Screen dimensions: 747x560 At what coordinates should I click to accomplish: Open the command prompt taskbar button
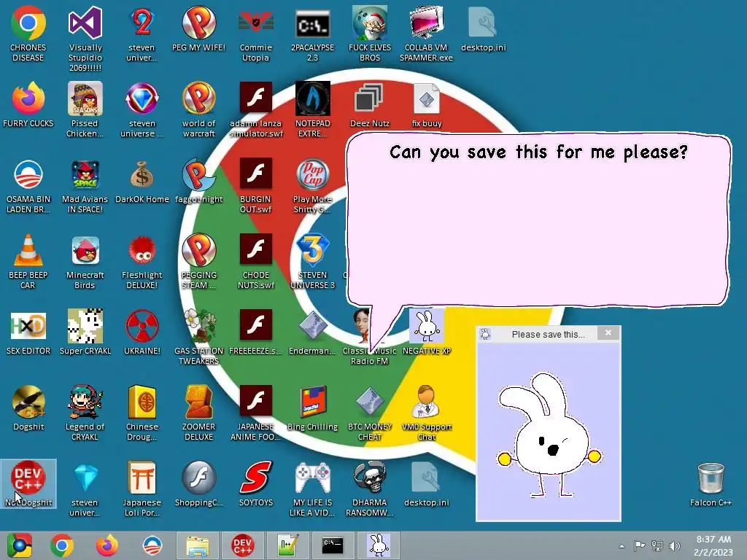pyautogui.click(x=333, y=545)
